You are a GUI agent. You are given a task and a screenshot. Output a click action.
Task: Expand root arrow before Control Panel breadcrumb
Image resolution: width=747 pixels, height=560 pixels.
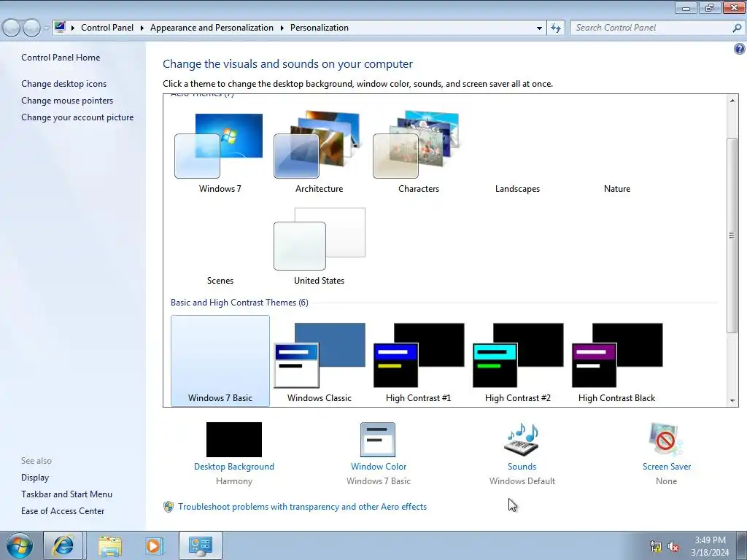click(73, 28)
